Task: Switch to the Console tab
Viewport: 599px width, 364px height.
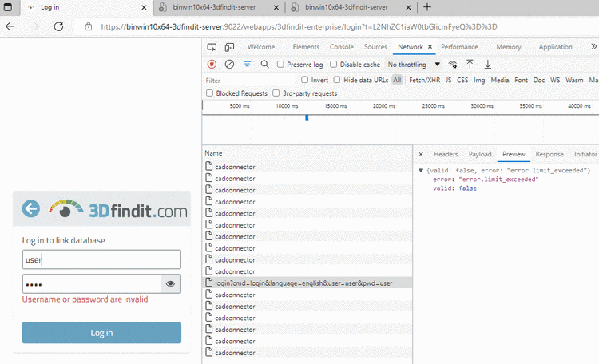Action: [342, 46]
